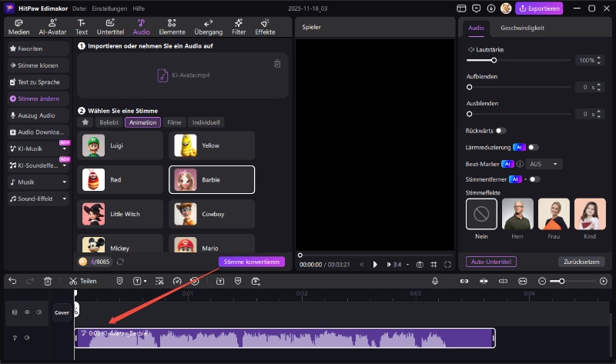Click the speed gauge icon in timeline toolbar
The height and width of the screenshot is (364, 616).
pyautogui.click(x=177, y=281)
